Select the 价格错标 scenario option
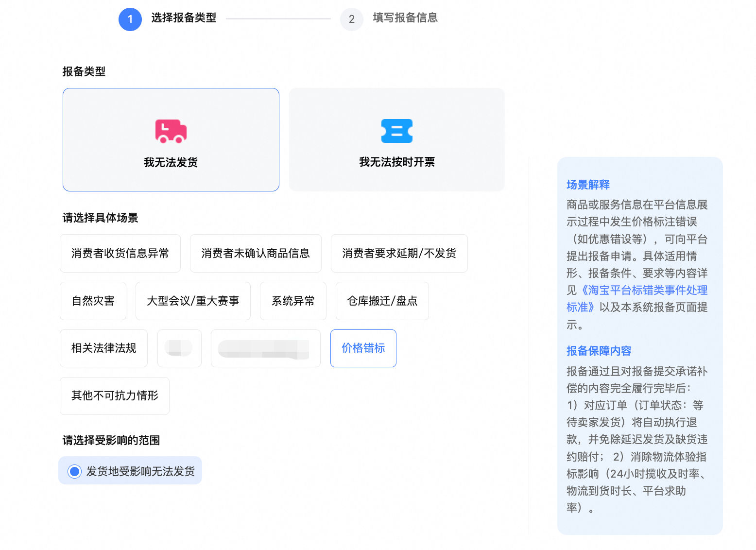This screenshot has height=550, width=756. (363, 348)
